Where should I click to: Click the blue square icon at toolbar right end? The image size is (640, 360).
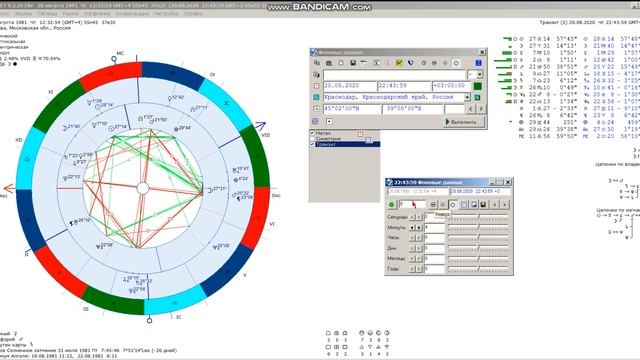click(x=478, y=63)
